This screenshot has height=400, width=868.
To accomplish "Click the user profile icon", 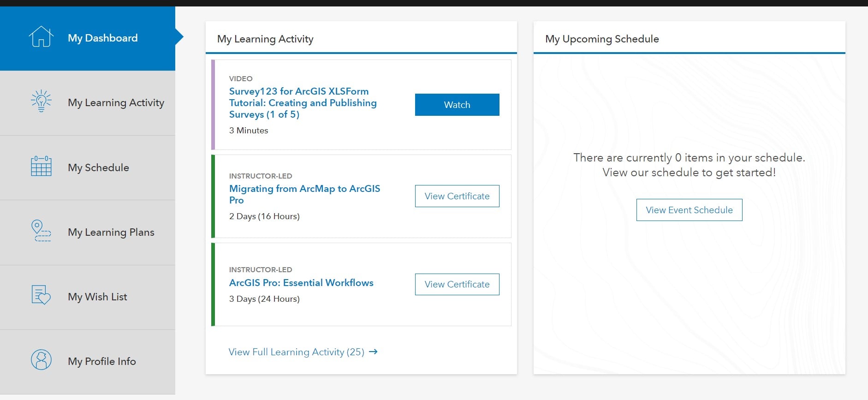I will click(41, 360).
